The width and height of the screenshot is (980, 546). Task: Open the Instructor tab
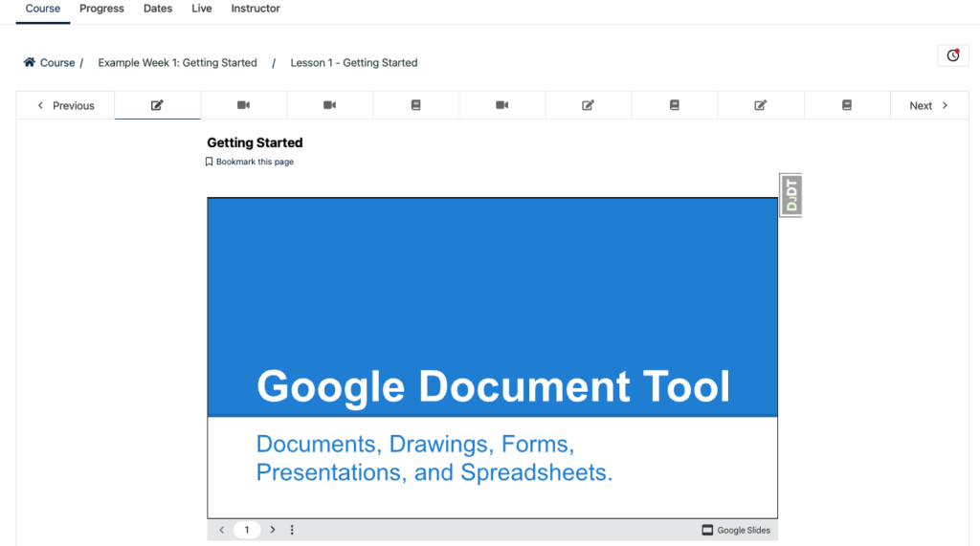pos(255,9)
